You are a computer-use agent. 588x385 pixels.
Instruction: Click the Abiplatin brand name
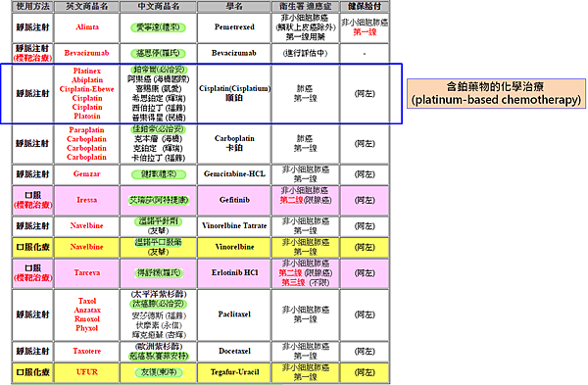pyautogui.click(x=87, y=80)
